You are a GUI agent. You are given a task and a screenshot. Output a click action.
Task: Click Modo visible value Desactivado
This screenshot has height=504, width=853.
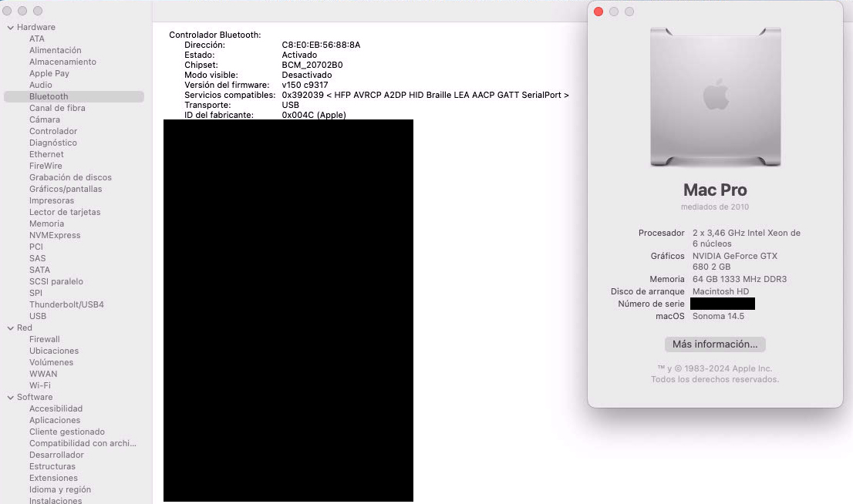point(307,75)
